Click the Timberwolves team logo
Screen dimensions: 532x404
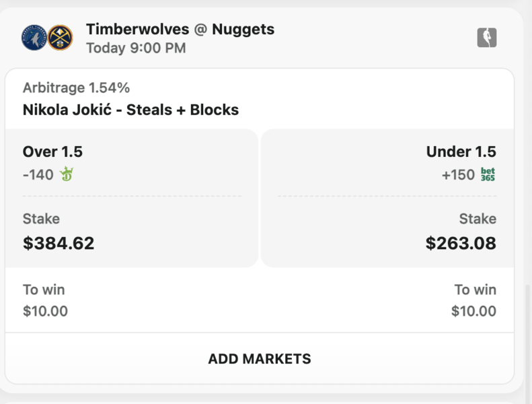pyautogui.click(x=34, y=38)
